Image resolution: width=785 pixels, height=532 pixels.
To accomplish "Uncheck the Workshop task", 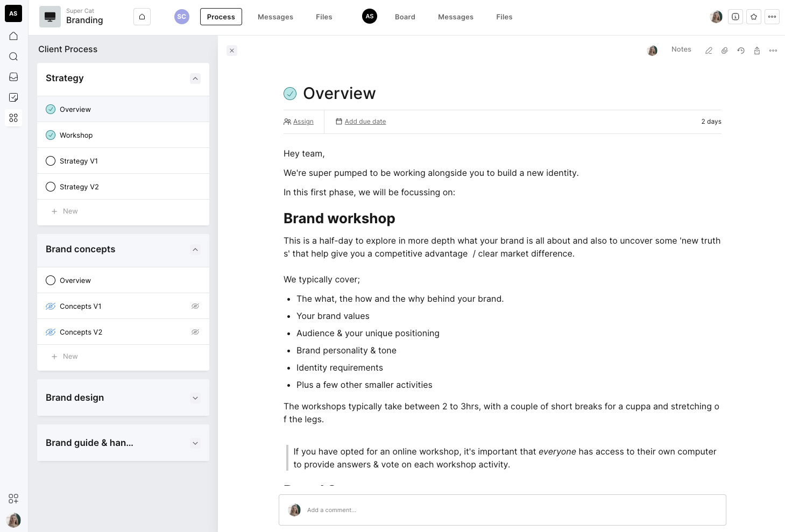I will [51, 135].
